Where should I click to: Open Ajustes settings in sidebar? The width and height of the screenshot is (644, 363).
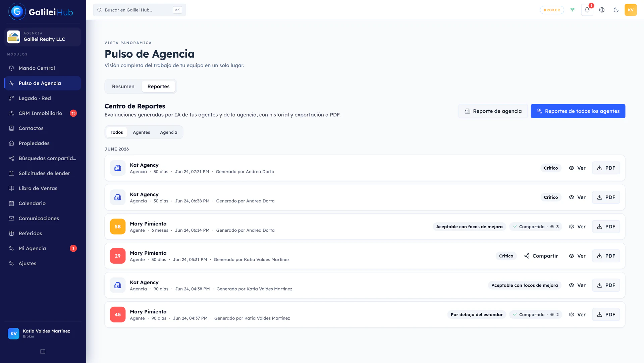43,263
